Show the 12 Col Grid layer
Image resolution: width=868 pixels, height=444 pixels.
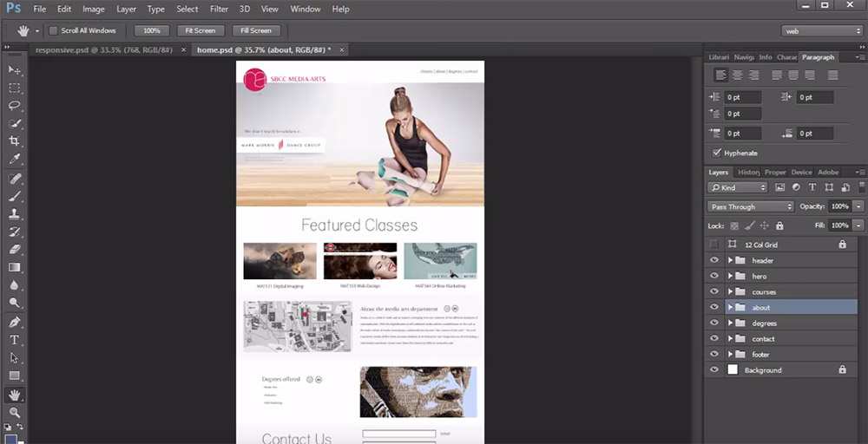tap(714, 245)
